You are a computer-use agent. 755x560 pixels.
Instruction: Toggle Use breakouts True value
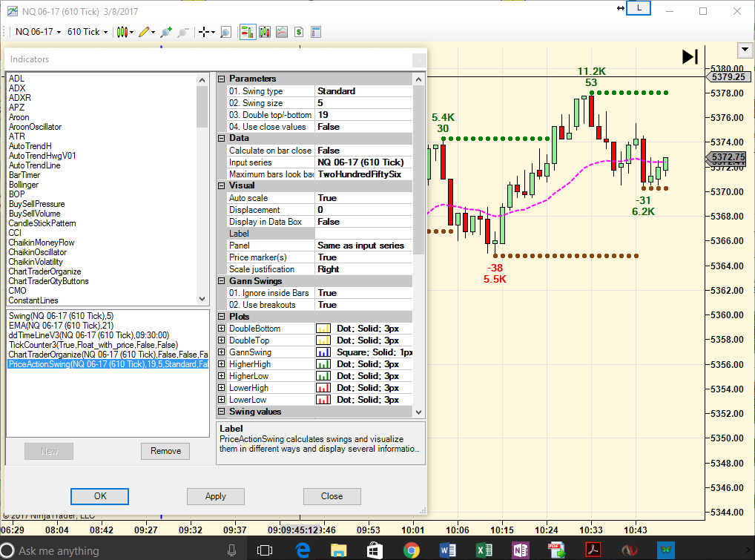[x=363, y=305]
